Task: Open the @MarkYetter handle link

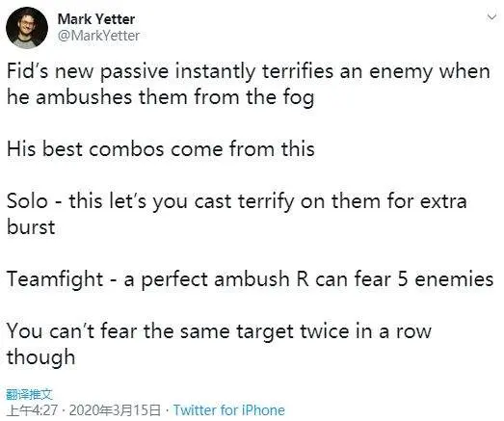Action: tap(98, 36)
